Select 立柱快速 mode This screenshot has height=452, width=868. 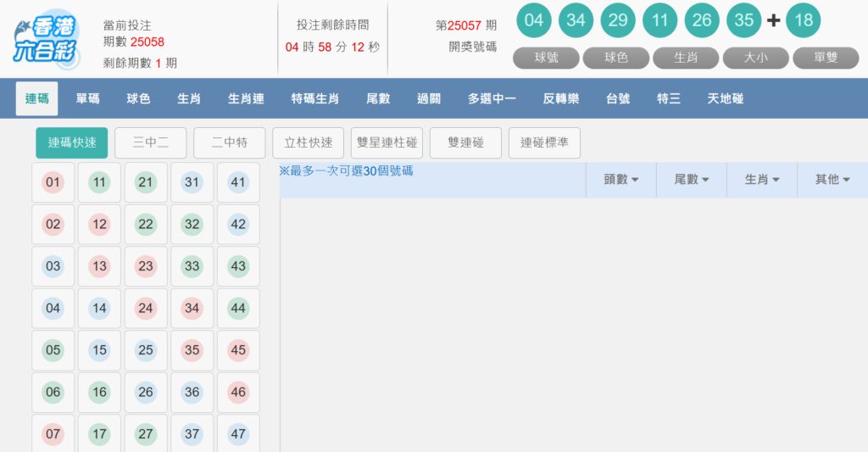tap(309, 143)
